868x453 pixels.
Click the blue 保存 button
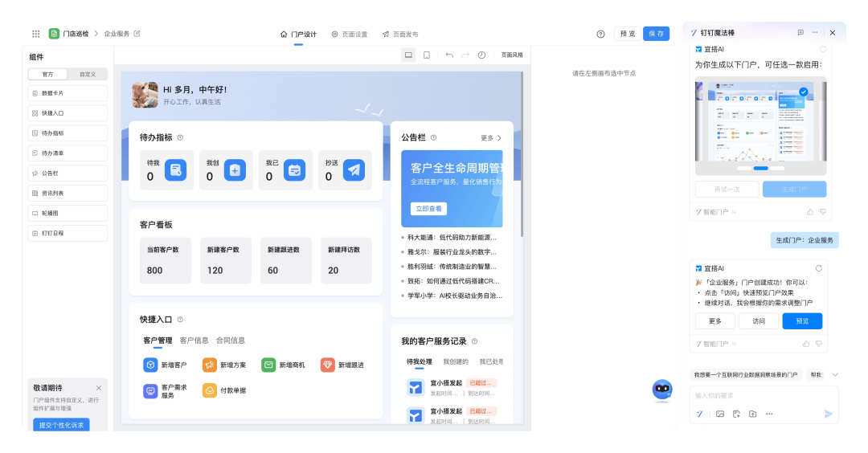pyautogui.click(x=656, y=34)
